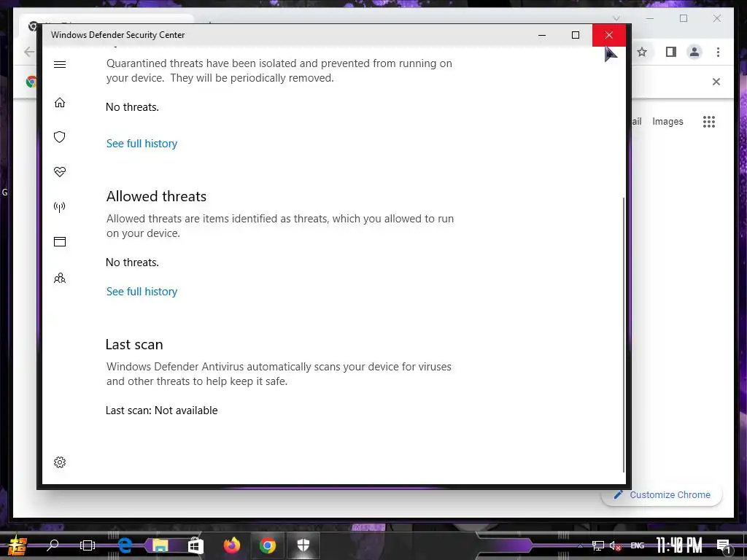Maximize the Windows Defender Security Center window
Image resolution: width=747 pixels, height=560 pixels.
tap(576, 35)
